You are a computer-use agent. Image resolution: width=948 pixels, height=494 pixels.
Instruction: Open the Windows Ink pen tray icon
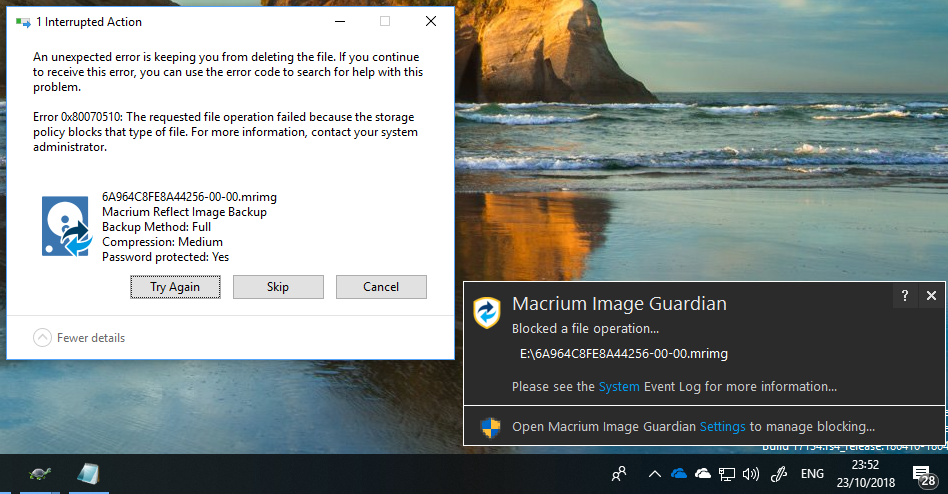779,474
